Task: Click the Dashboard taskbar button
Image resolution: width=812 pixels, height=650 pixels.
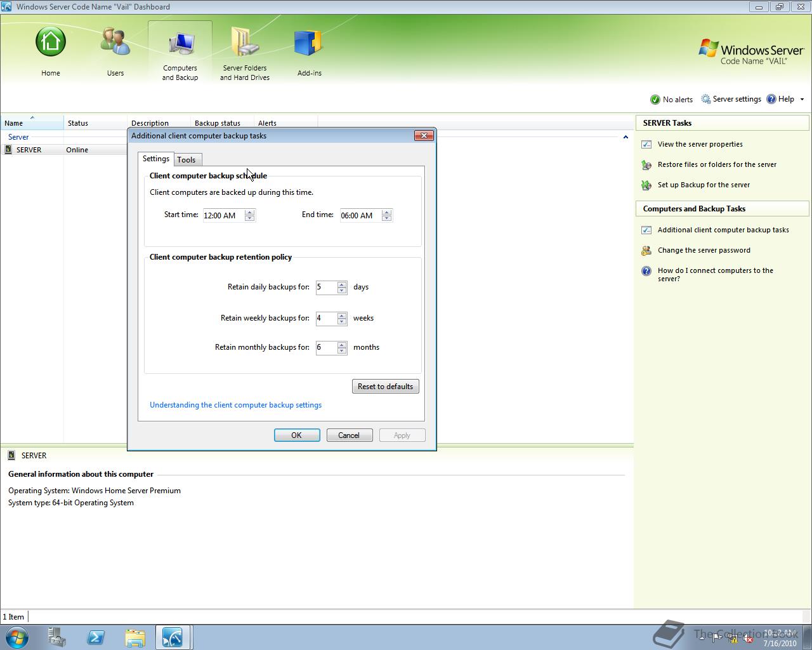Action: click(173, 637)
